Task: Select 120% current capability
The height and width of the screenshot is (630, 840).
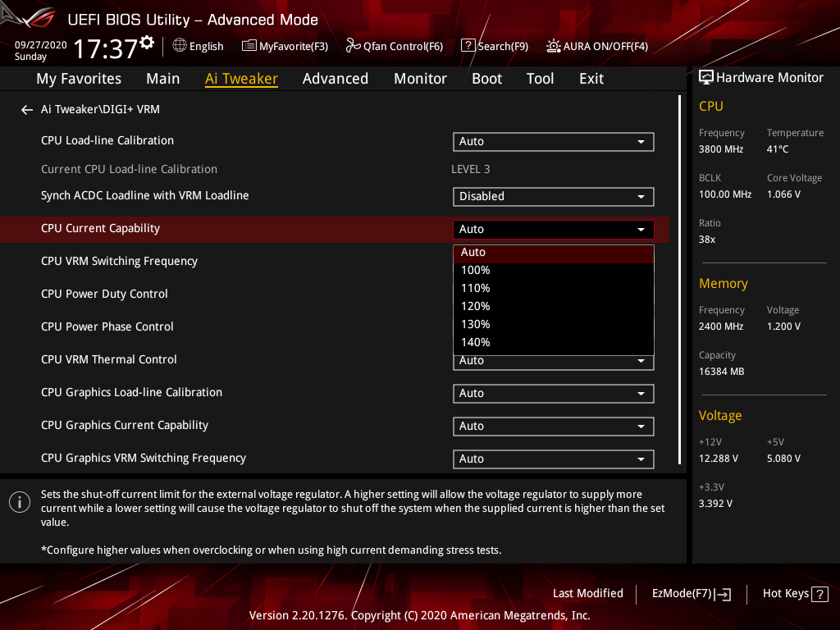Action: pos(554,307)
